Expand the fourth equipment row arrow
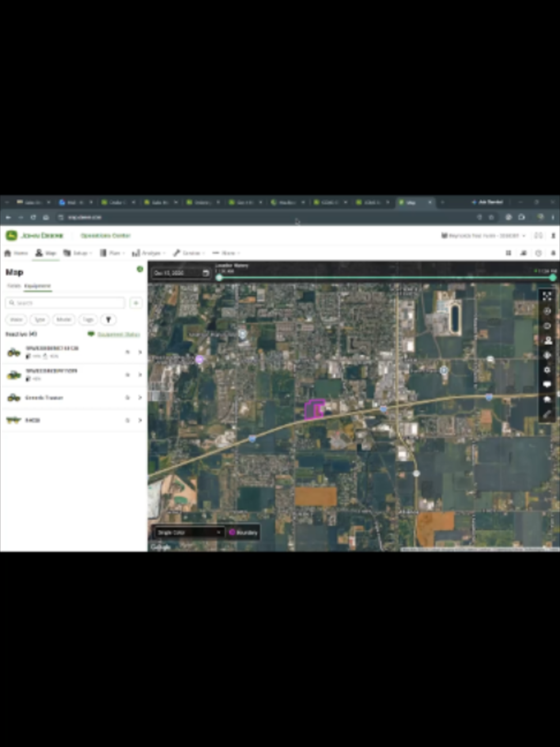 (x=140, y=420)
